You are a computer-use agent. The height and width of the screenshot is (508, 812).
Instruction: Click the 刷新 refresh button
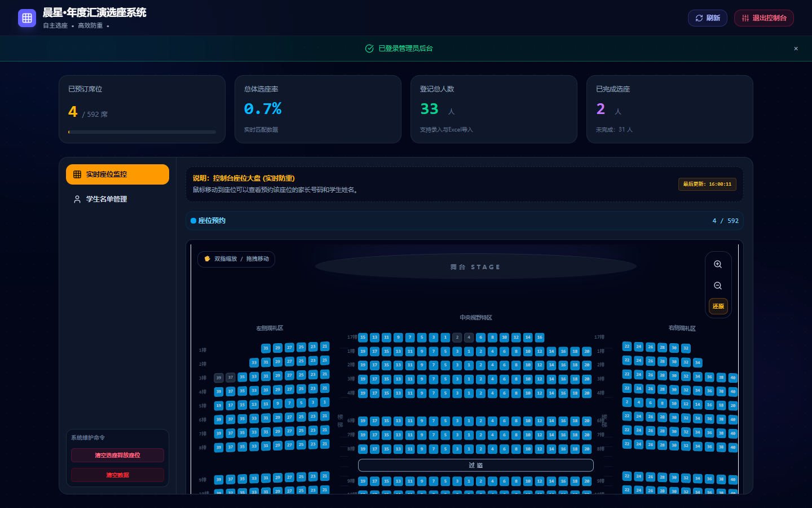click(708, 18)
